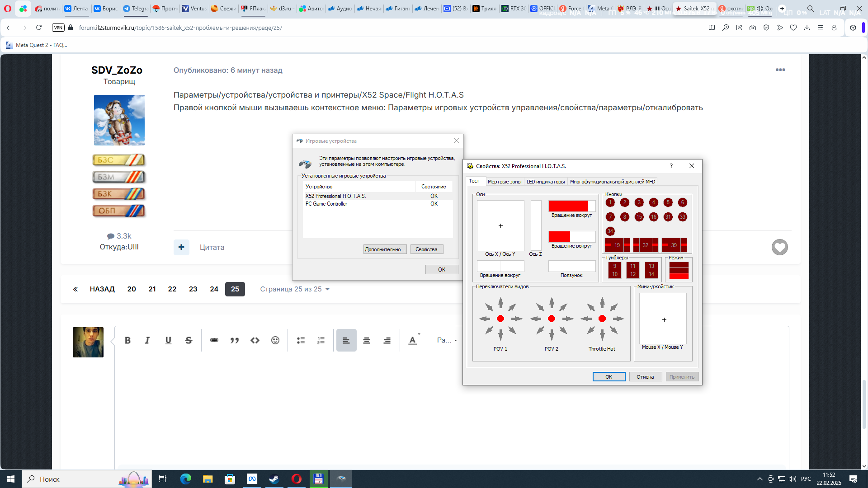Insert a quote block in the editor
Viewport: 868px width, 488px height.
tap(235, 340)
